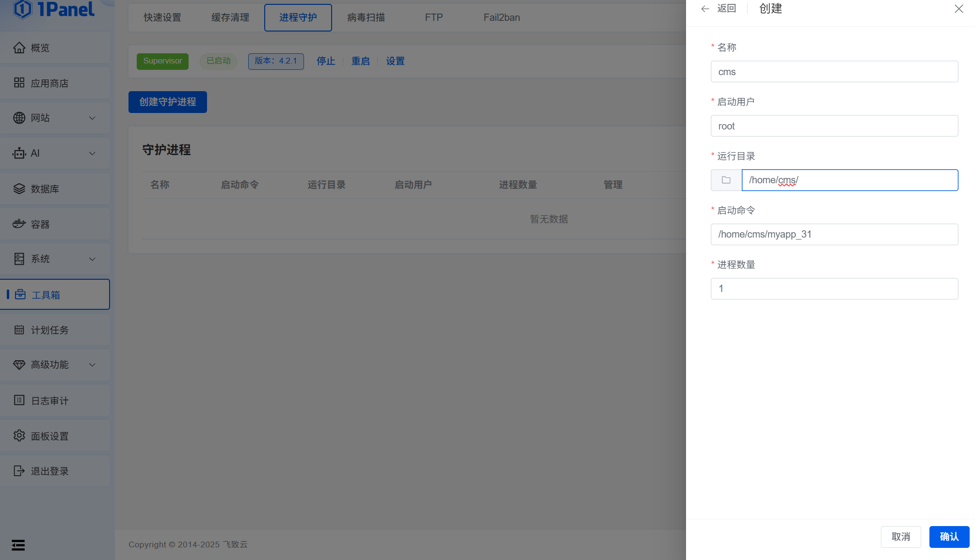Image resolution: width=975 pixels, height=560 pixels.
Task: Expand the 网站 submenu chevron
Action: [92, 118]
